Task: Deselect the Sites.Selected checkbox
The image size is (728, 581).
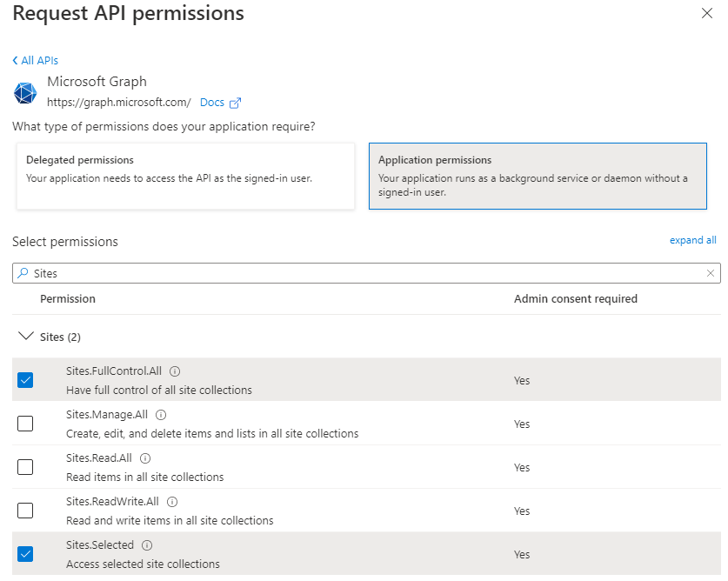Action: pyautogui.click(x=25, y=554)
